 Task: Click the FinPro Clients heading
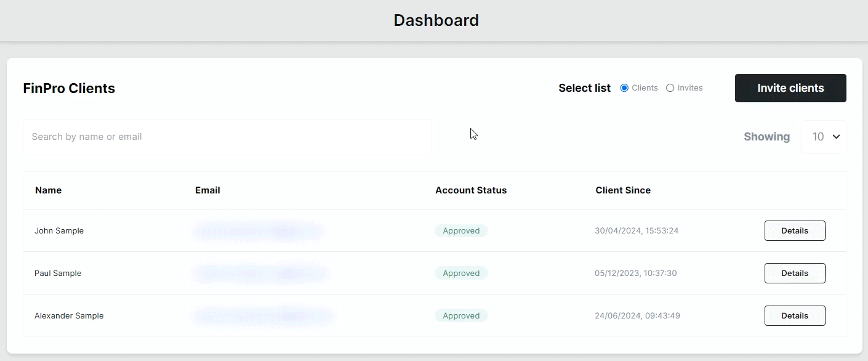pos(69,88)
